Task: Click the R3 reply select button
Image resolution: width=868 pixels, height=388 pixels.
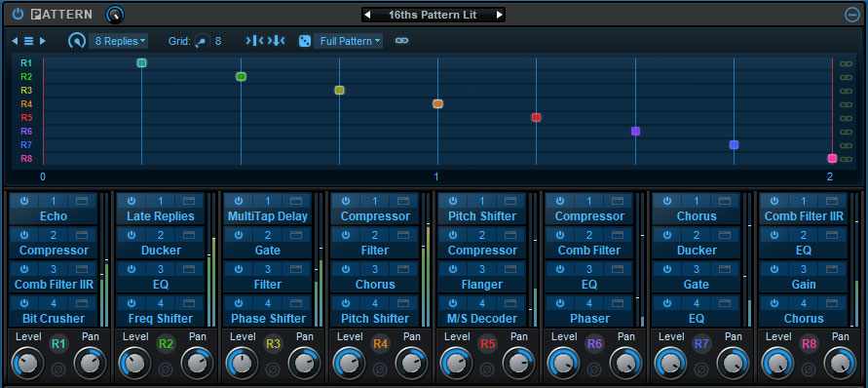Action: 273,344
